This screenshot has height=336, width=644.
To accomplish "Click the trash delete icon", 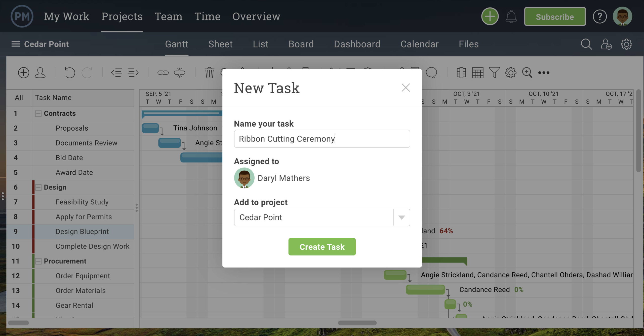I will (209, 73).
